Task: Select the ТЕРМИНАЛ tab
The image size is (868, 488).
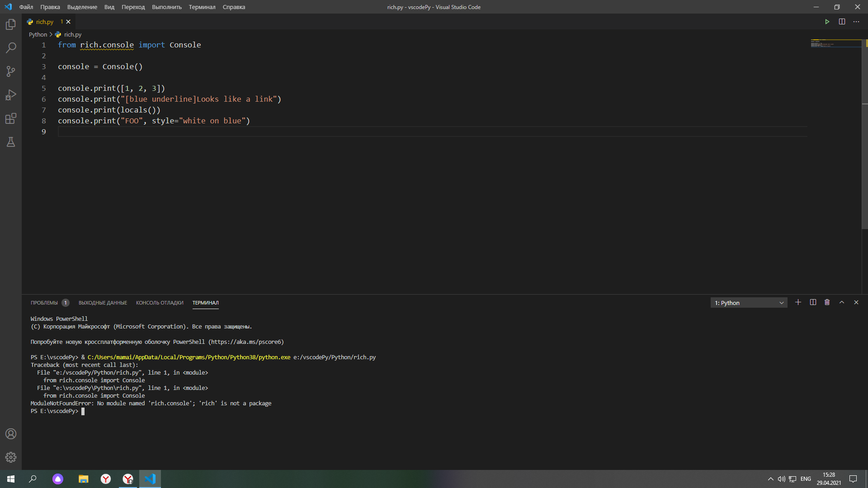Action: (x=205, y=303)
